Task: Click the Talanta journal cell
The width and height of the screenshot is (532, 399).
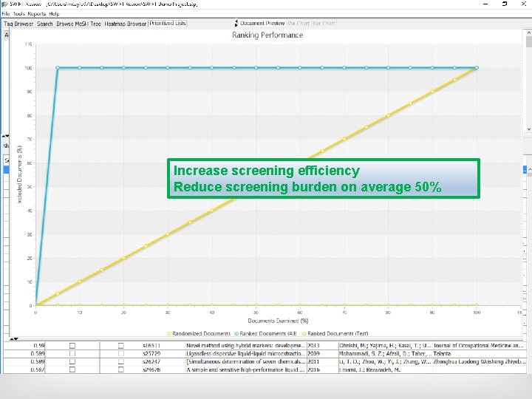Action: point(442,353)
